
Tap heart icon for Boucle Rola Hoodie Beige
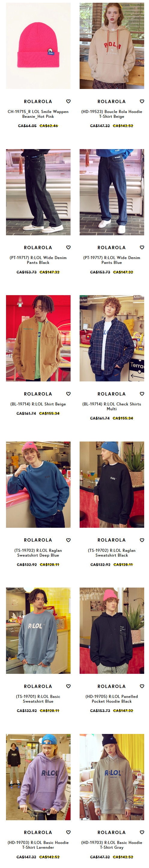142,101
